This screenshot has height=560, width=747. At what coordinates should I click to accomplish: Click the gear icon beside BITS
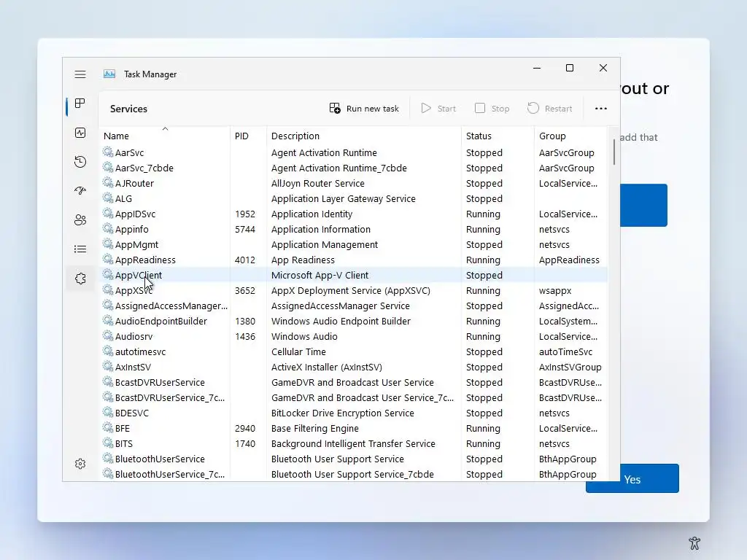(108, 443)
